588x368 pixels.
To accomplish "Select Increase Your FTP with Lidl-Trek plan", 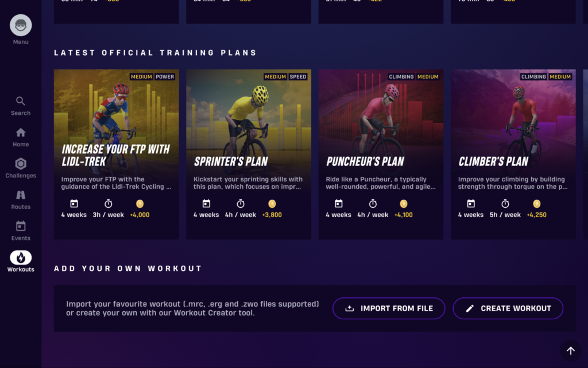I will tap(116, 154).
